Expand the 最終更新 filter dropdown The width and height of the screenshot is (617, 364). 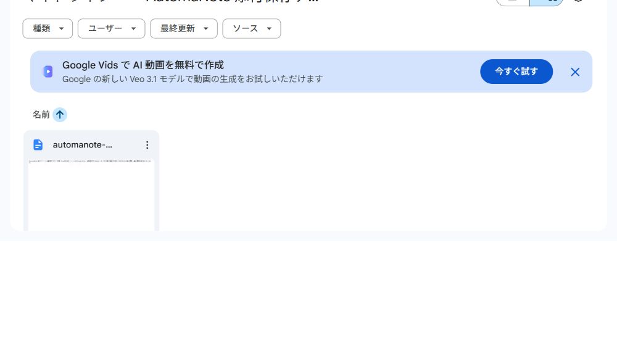click(x=184, y=28)
